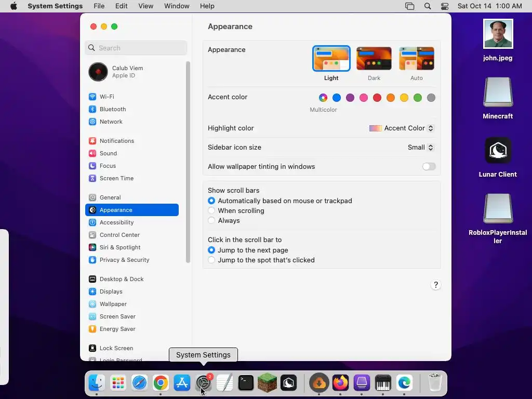This screenshot has height=399, width=532.
Task: Open Control Center settings in sidebar
Action: (131, 235)
